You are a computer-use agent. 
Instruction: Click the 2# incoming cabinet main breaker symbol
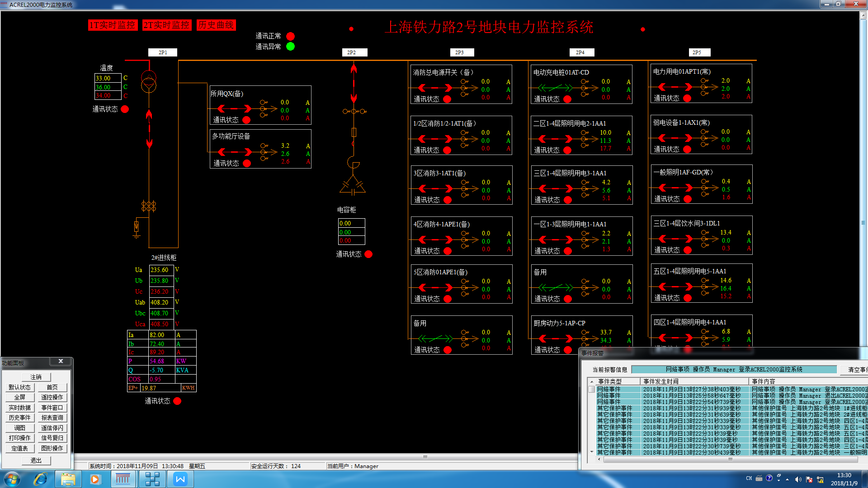click(149, 129)
